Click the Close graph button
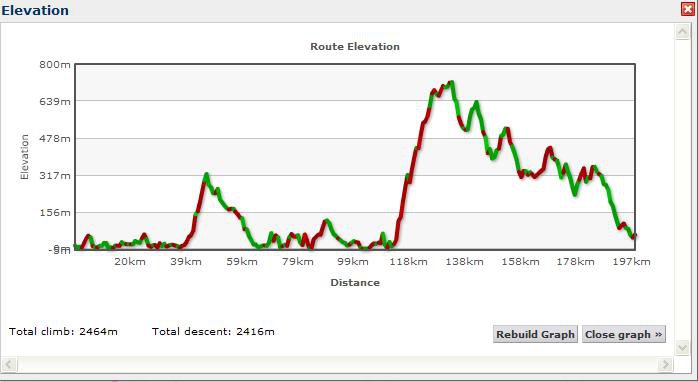The height and width of the screenshot is (382, 698). [x=624, y=334]
